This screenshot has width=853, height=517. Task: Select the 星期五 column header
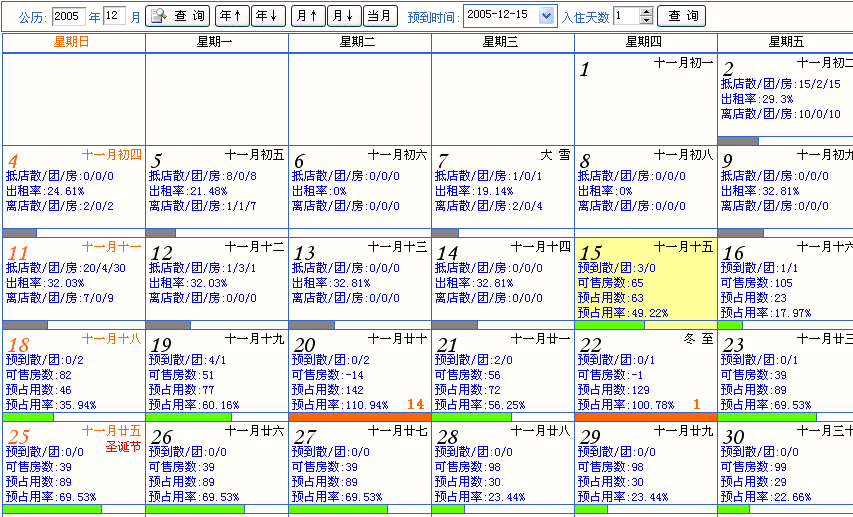(786, 42)
